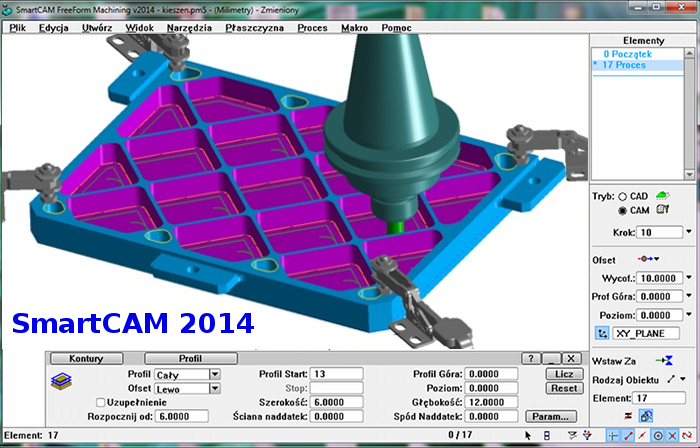Expand the Wycof. value dropdown arrow
This screenshot has height=448, width=700.
click(689, 278)
